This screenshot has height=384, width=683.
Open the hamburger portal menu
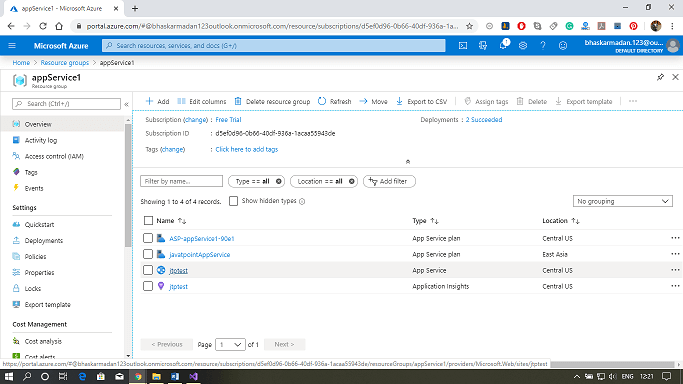click(x=12, y=45)
